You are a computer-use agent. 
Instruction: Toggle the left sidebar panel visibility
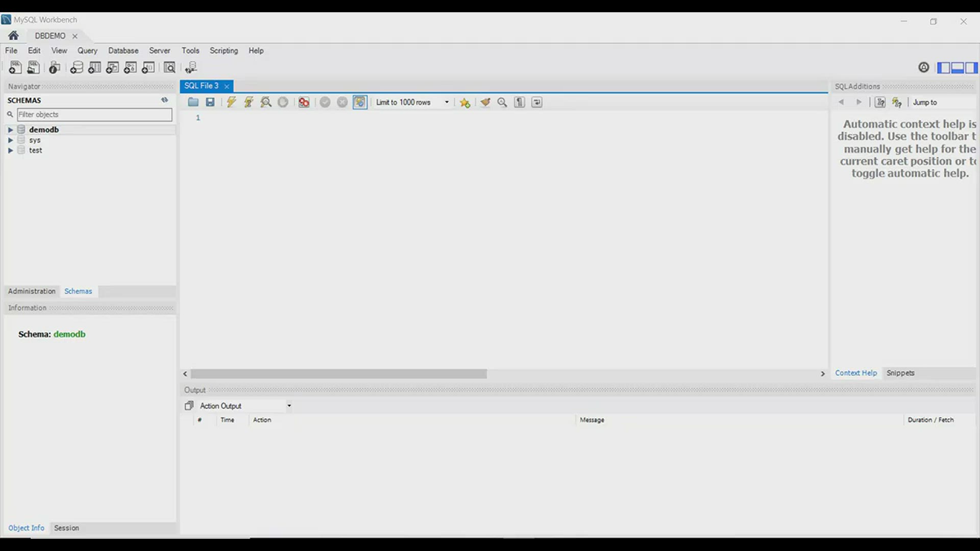944,67
